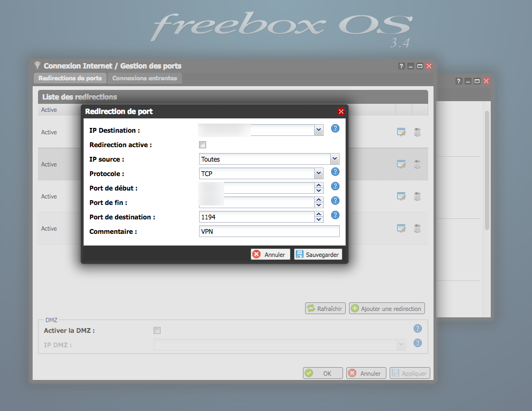532x411 pixels.
Task: Increase Port de destination with up arrow
Action: point(319,214)
